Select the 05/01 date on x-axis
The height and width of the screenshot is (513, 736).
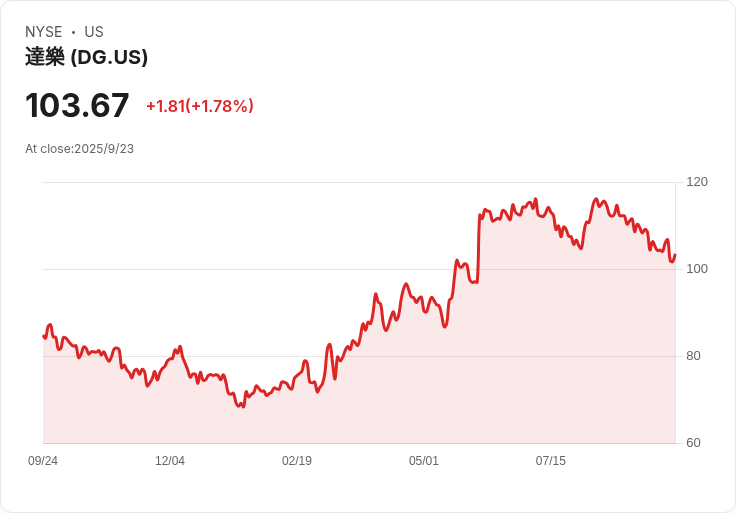click(x=424, y=461)
